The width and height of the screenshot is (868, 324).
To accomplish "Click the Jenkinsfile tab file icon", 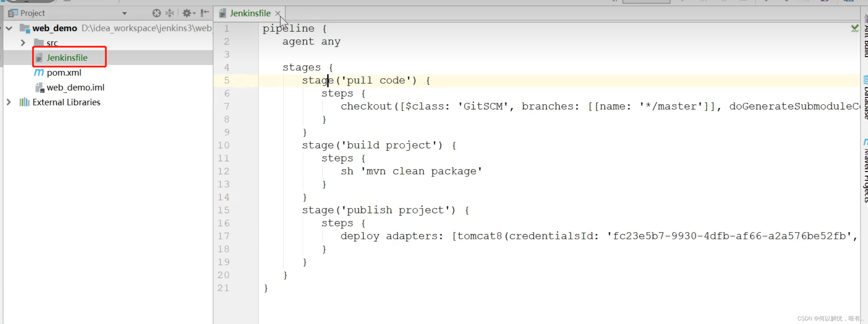I will pos(222,13).
